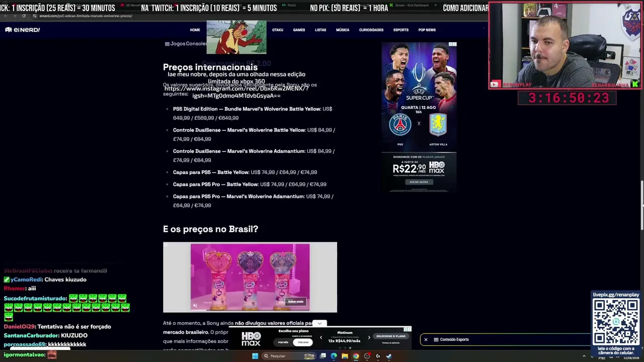Open File Explorer from the taskbar

click(345, 356)
